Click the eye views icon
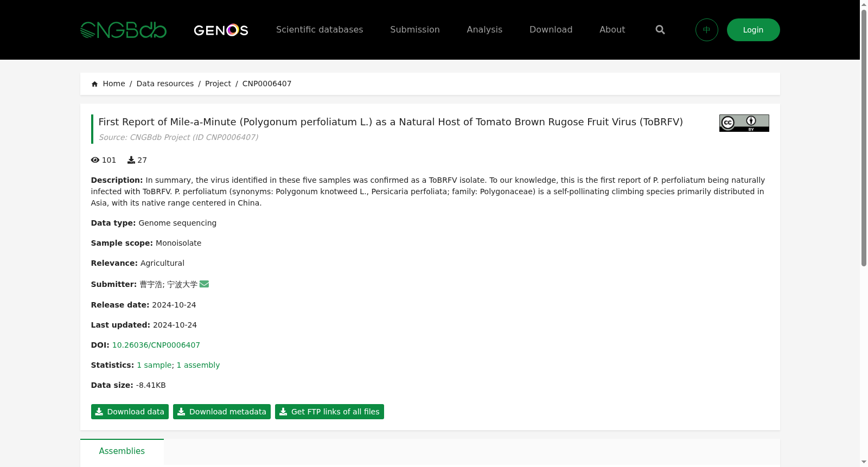 coord(95,160)
